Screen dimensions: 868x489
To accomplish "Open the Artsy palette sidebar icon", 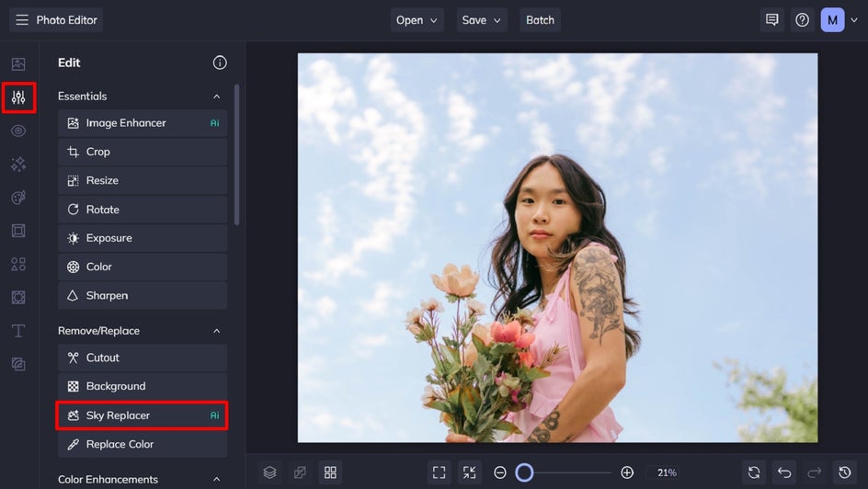I will tap(18, 198).
